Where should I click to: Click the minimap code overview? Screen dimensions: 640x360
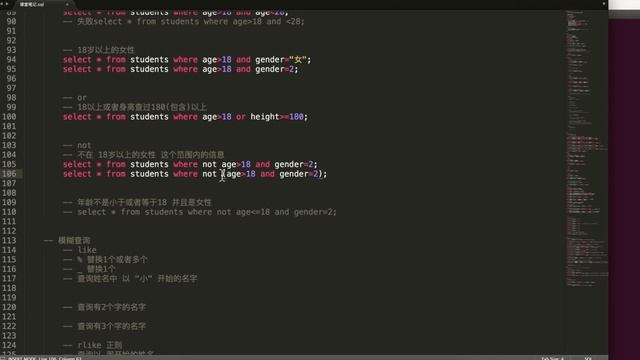[587, 149]
